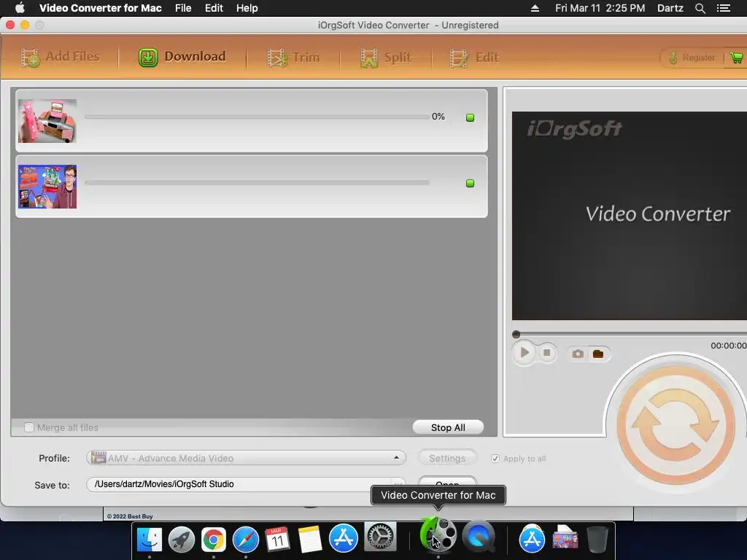747x560 pixels.
Task: Open Launchpad from the dock
Action: pyautogui.click(x=182, y=539)
